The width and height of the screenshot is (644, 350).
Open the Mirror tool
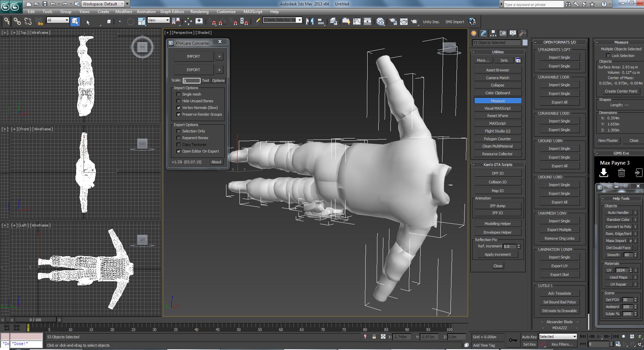pos(310,21)
